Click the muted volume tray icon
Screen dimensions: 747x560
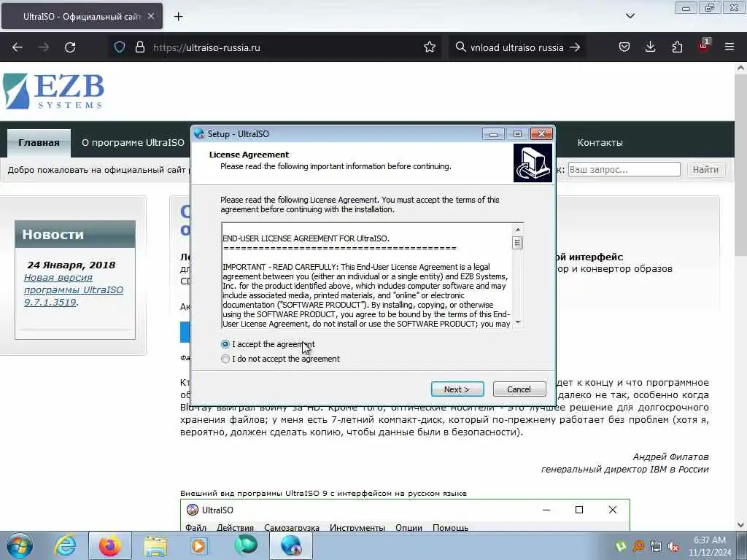[673, 546]
